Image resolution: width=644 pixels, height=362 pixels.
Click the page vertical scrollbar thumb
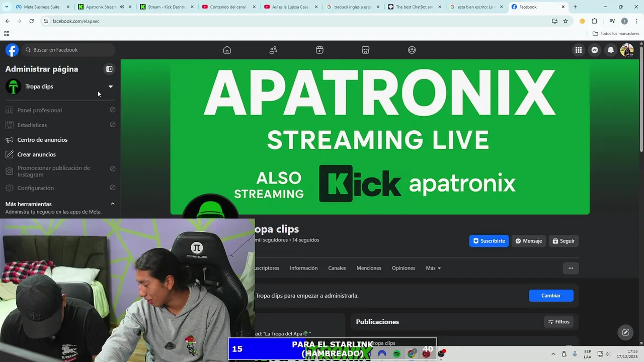(x=641, y=98)
